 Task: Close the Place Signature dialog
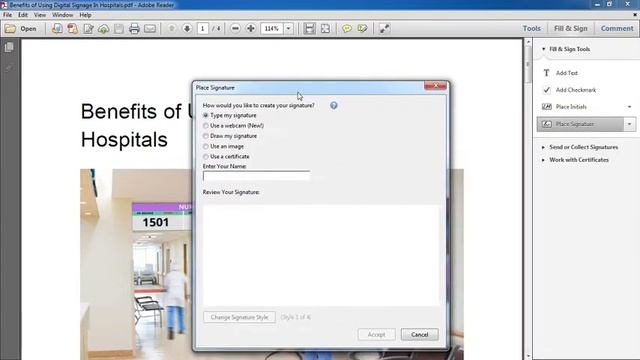click(x=436, y=86)
